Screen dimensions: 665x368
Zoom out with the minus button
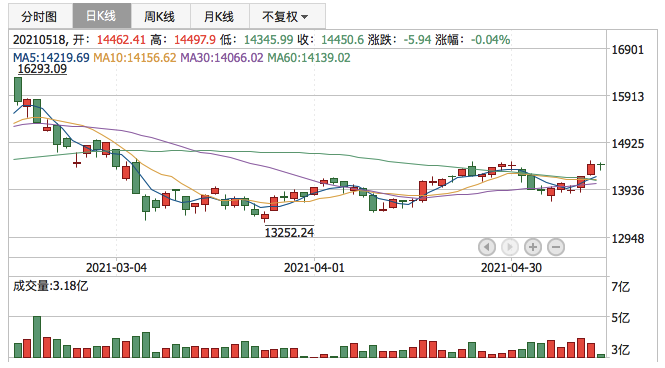point(556,247)
